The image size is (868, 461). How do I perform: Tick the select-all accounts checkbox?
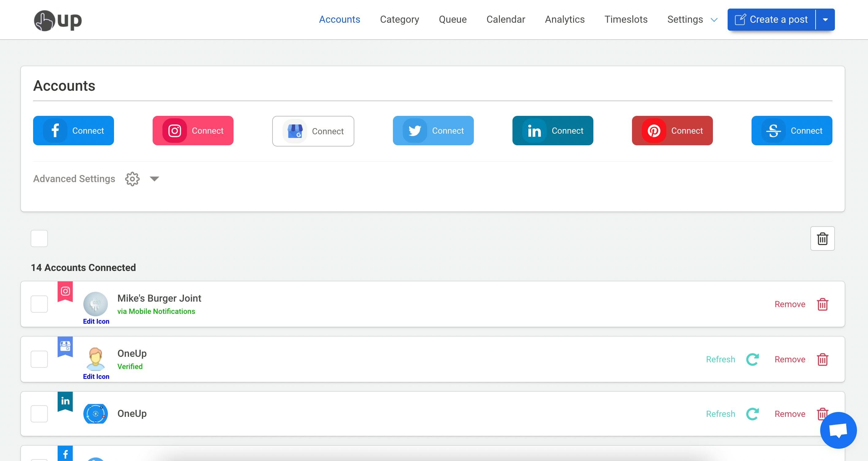pos(39,238)
